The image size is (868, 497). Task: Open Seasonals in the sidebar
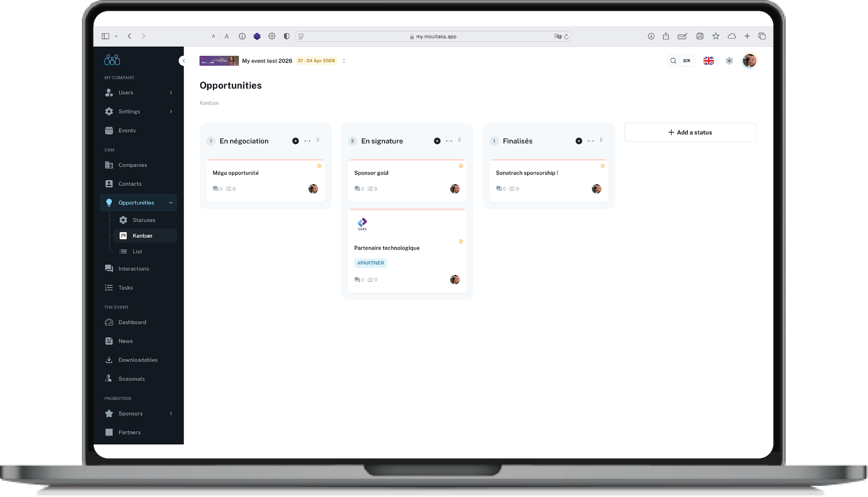click(x=138, y=379)
